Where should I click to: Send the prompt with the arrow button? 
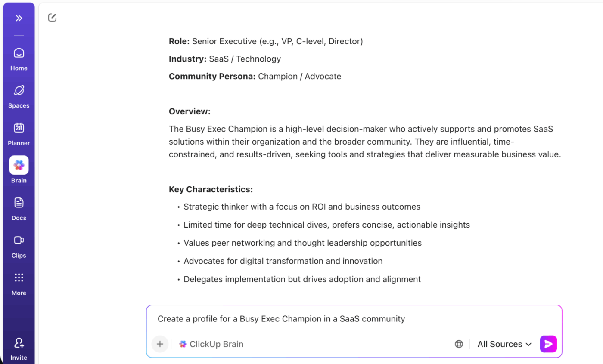(548, 344)
